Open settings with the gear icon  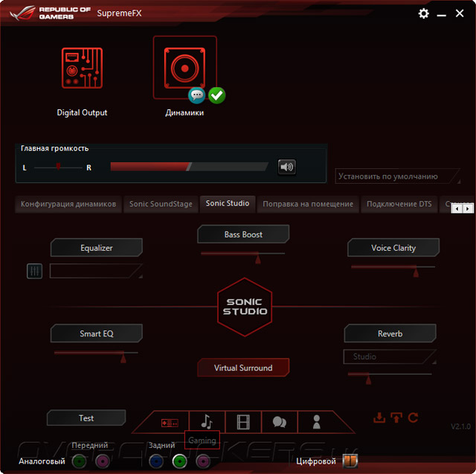423,13
